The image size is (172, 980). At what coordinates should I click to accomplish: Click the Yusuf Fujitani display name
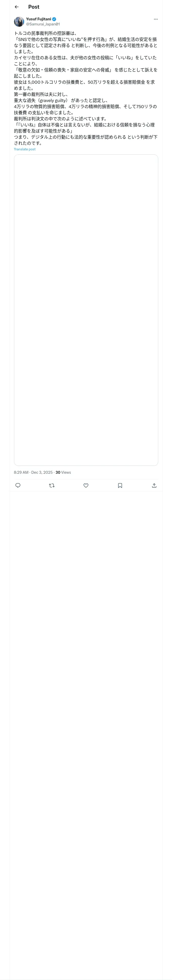click(38, 19)
